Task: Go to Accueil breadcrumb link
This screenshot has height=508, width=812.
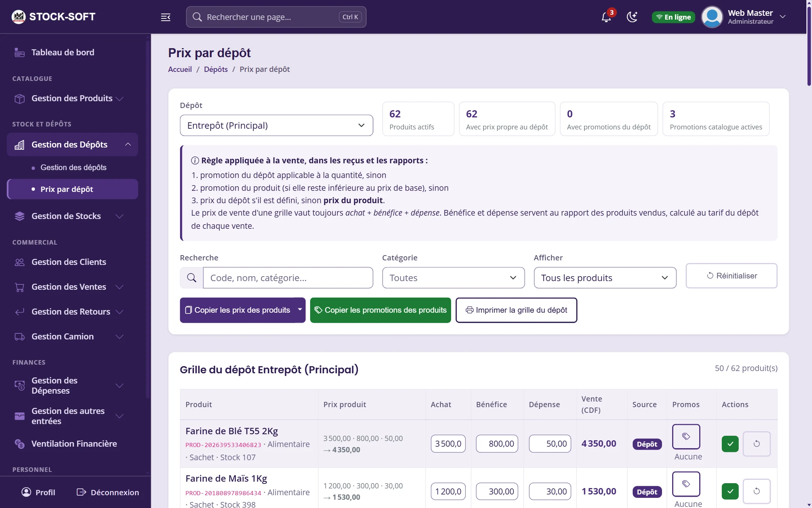Action: click(180, 69)
